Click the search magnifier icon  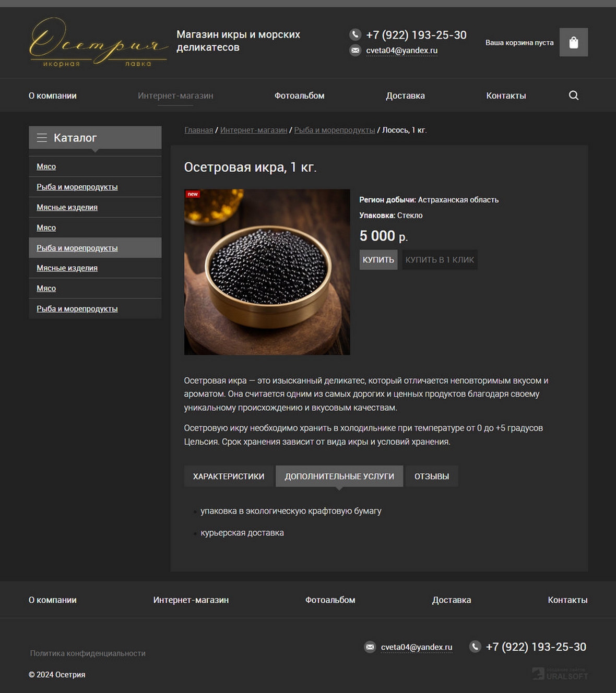(573, 95)
